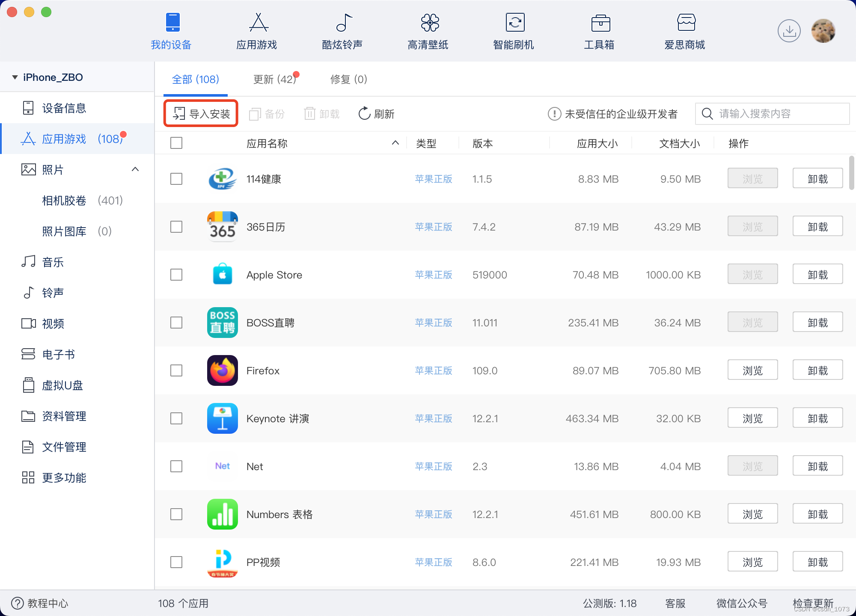Screen dimensions: 856x616
Task: Click the 刷新 refresh button
Action: click(376, 114)
